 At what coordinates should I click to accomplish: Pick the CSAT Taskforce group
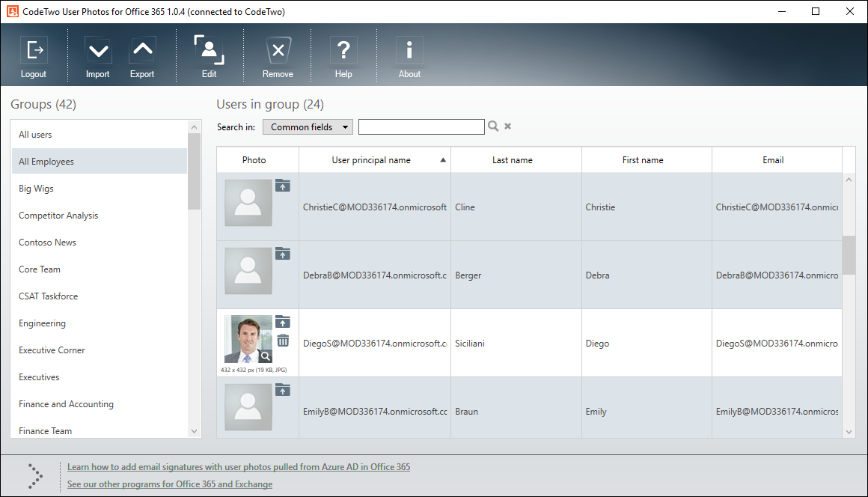click(x=100, y=296)
